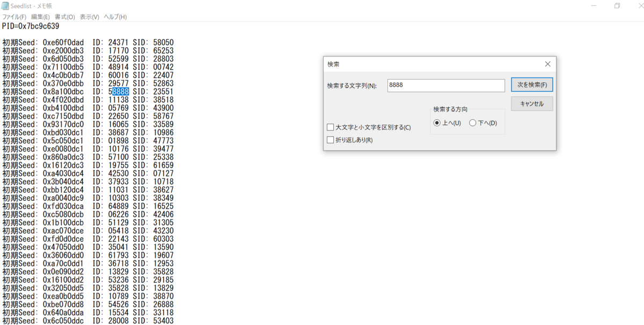Image resolution: width=644 pixels, height=325 pixels.
Task: Click seed 0xfd0d0dce
Action: click(x=63, y=239)
